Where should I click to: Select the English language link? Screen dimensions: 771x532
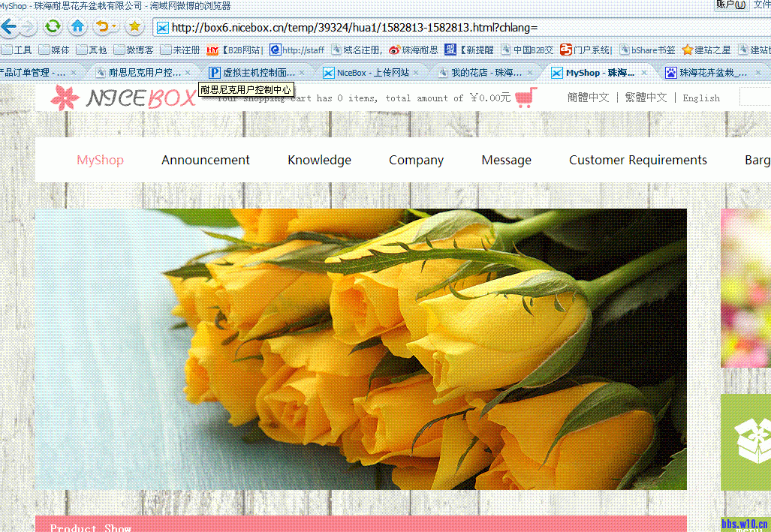coord(701,98)
